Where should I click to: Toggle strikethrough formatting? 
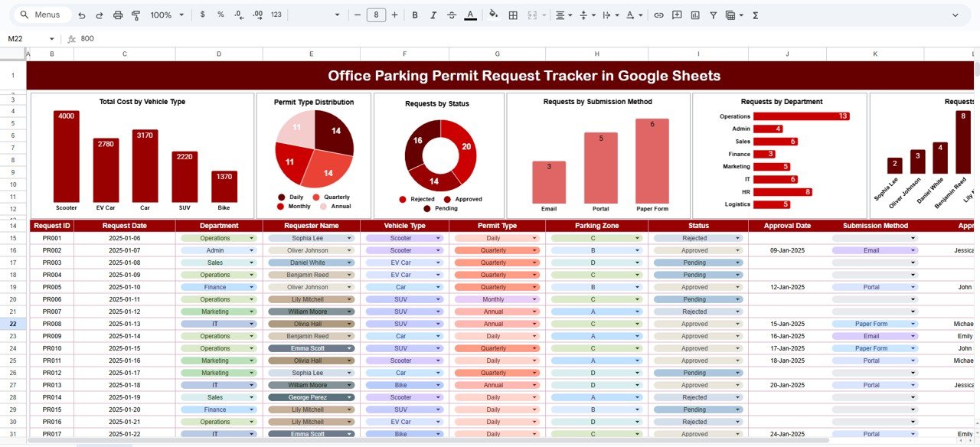[451, 15]
